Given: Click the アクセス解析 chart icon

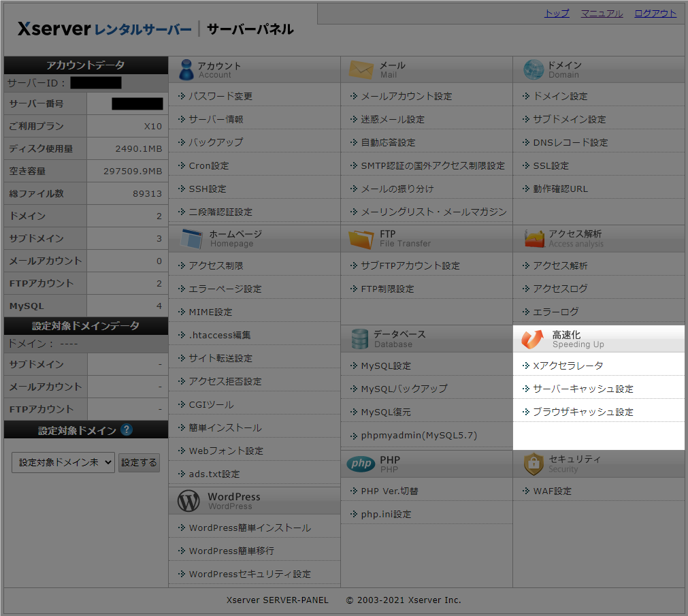Looking at the screenshot, I should pyautogui.click(x=534, y=239).
